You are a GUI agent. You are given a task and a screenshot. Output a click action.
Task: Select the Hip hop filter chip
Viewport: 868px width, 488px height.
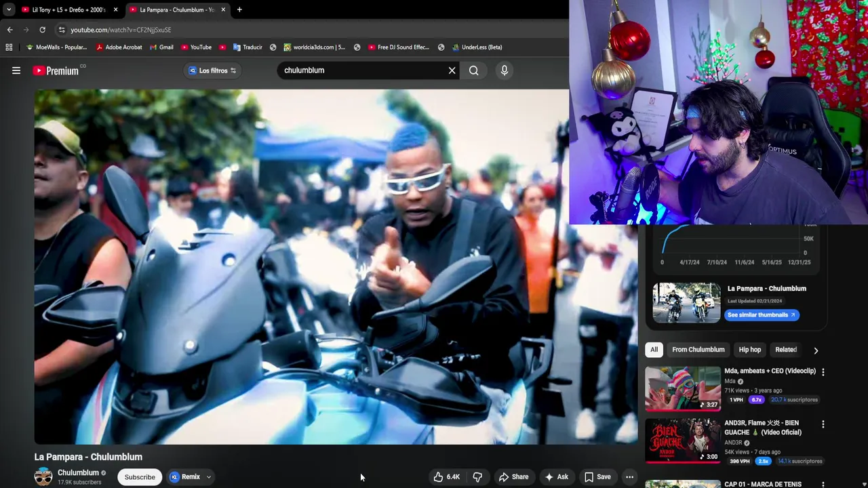coord(749,350)
